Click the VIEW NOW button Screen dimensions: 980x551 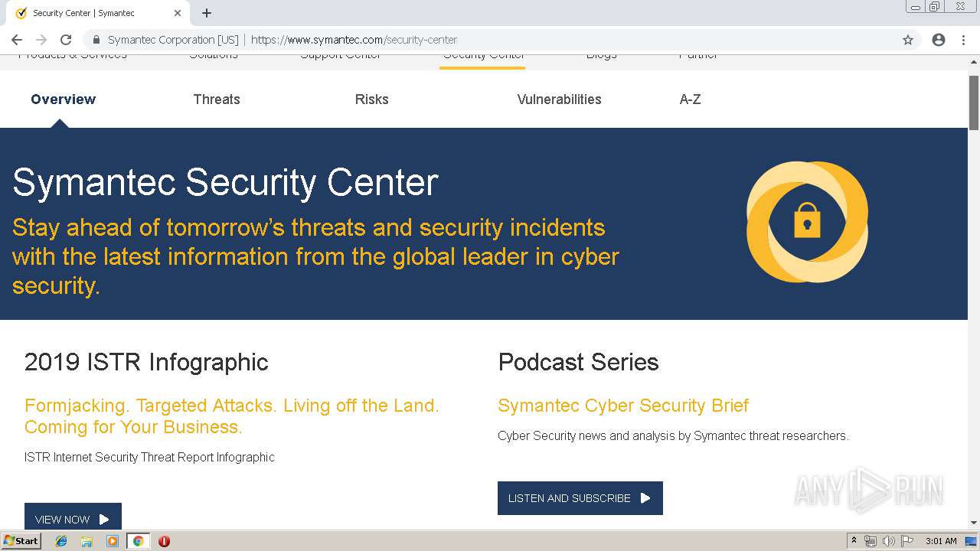[73, 518]
